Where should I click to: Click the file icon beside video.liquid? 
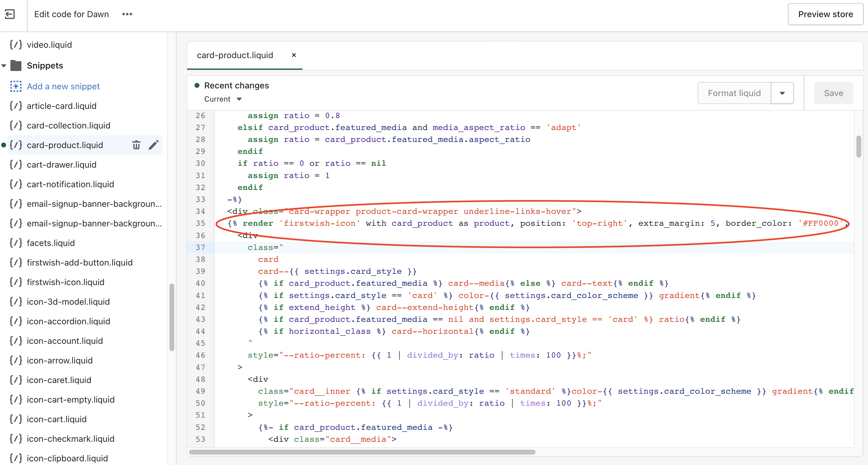pos(16,44)
